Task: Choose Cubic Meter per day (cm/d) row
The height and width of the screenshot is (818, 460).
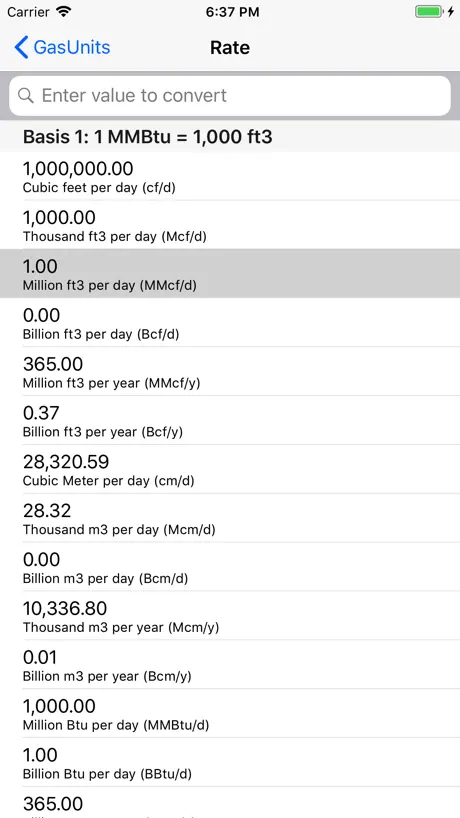Action: coord(230,469)
